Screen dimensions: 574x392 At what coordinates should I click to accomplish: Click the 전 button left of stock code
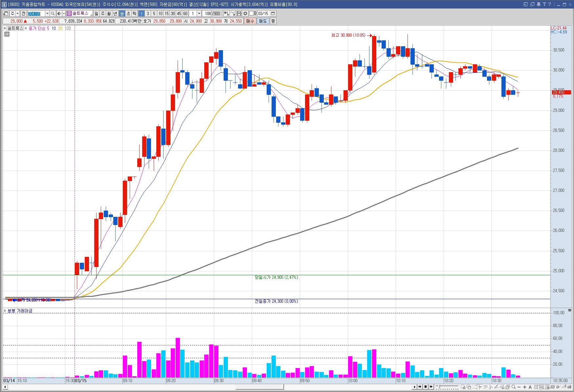(x=23, y=13)
